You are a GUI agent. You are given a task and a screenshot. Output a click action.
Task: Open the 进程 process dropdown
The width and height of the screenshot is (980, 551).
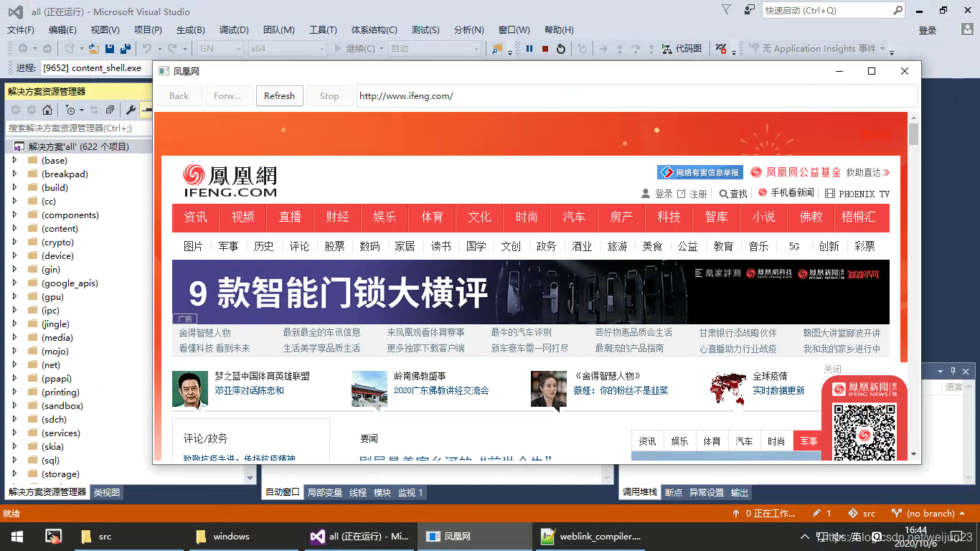click(x=97, y=68)
